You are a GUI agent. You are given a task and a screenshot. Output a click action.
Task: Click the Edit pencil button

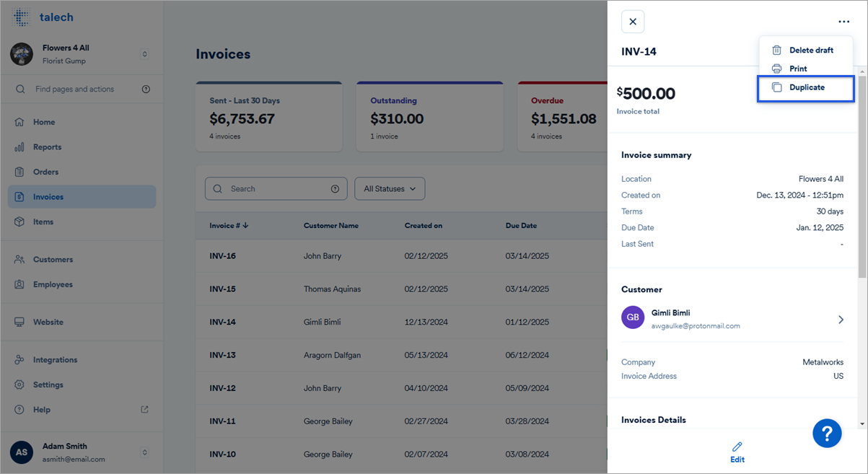pos(737,452)
